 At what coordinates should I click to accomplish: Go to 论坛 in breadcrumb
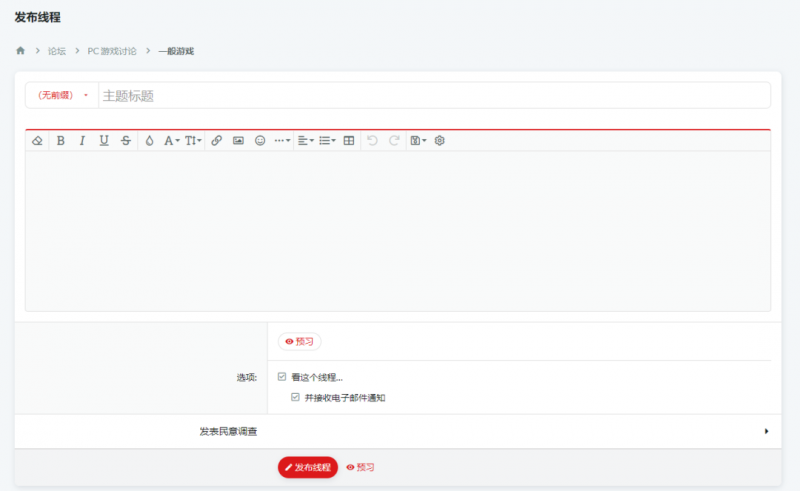click(58, 50)
